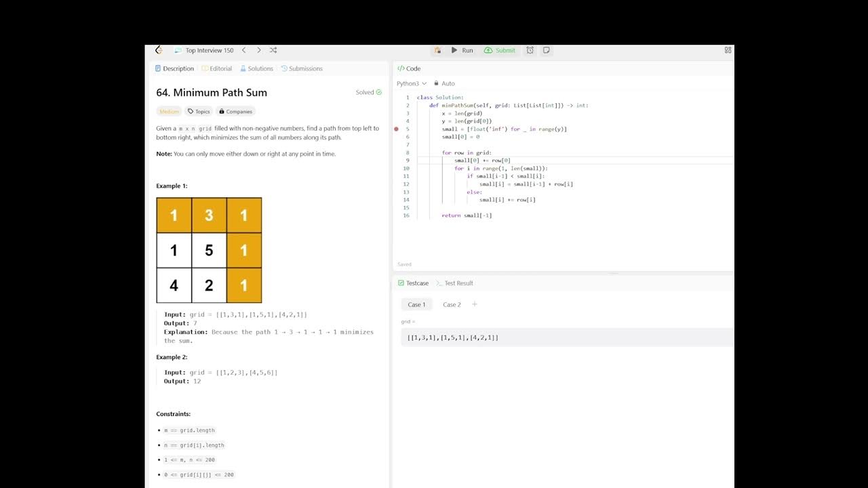
Task: Run the code
Action: coord(462,50)
